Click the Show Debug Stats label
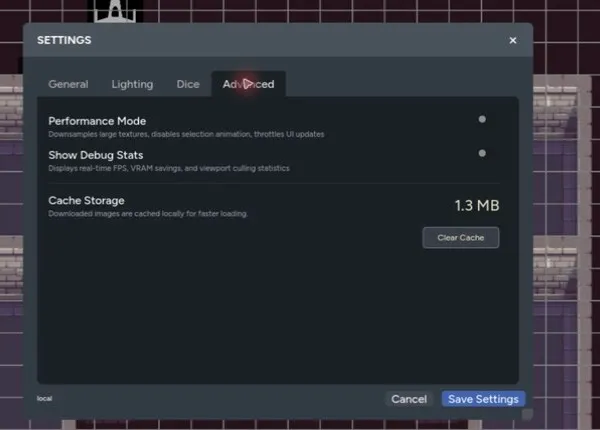The width and height of the screenshot is (600, 430). [96, 155]
